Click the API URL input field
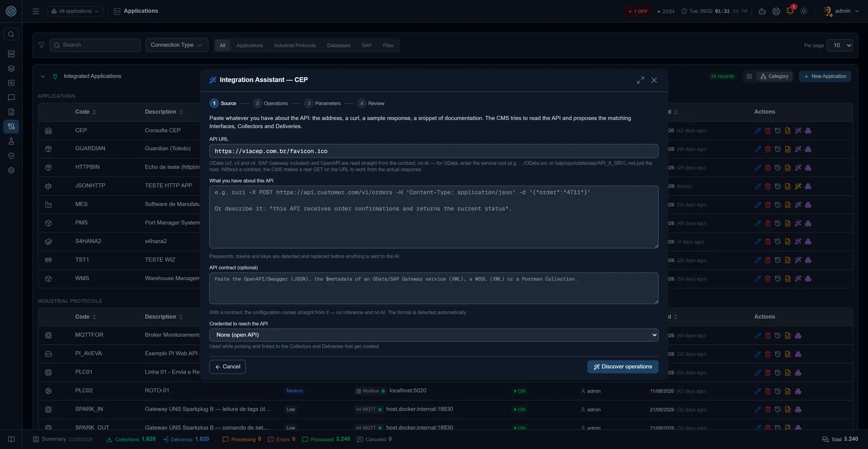The image size is (868, 449). [434, 151]
